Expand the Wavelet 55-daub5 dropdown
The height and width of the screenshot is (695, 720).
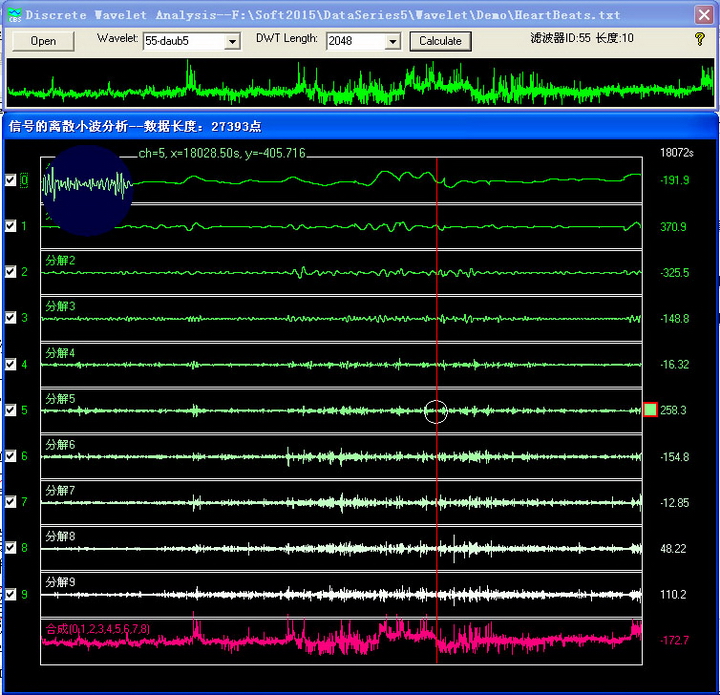pyautogui.click(x=232, y=42)
